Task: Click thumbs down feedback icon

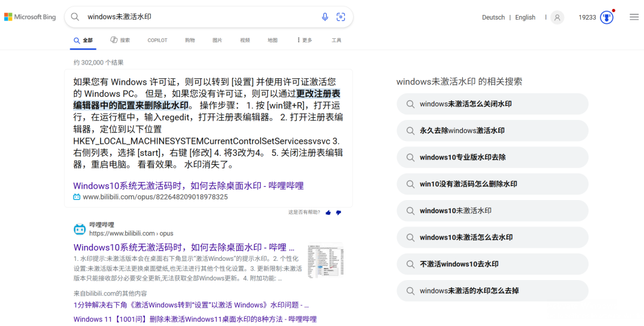Action: pos(339,213)
